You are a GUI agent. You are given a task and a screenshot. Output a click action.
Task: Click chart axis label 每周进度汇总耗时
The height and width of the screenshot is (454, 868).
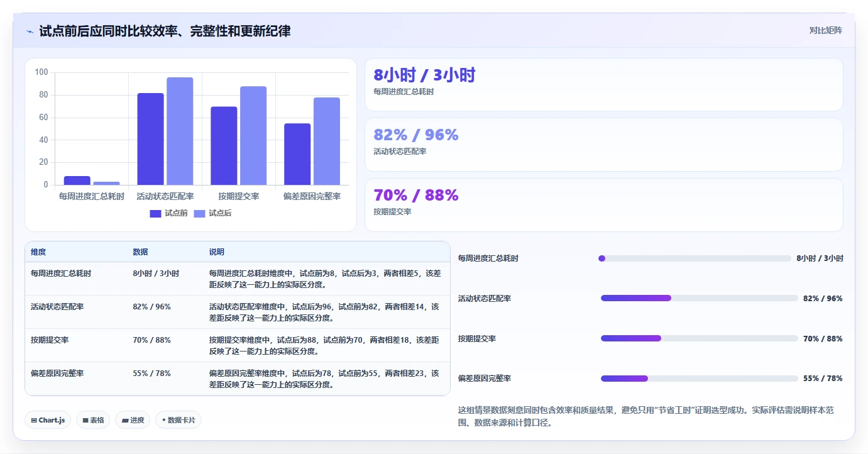[x=92, y=196]
